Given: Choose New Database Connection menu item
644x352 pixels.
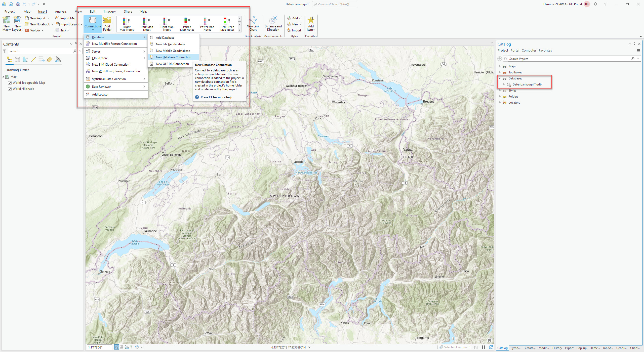Looking at the screenshot, I should click(x=173, y=57).
